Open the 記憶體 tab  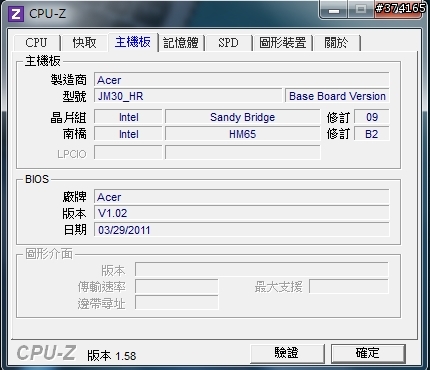(181, 43)
